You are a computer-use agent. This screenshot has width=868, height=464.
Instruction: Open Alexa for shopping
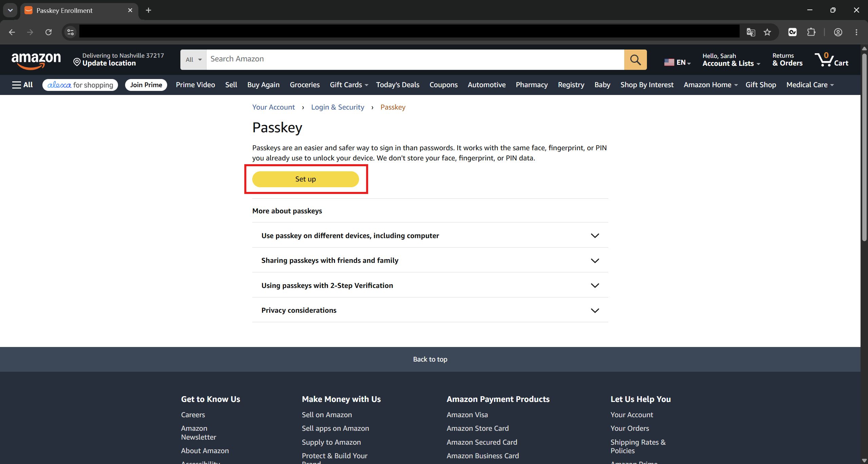(80, 85)
